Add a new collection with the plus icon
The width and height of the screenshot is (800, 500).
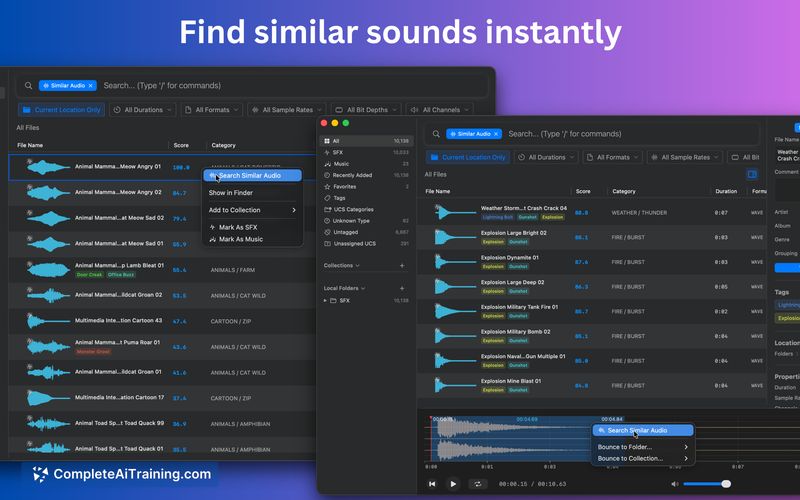[x=402, y=265]
